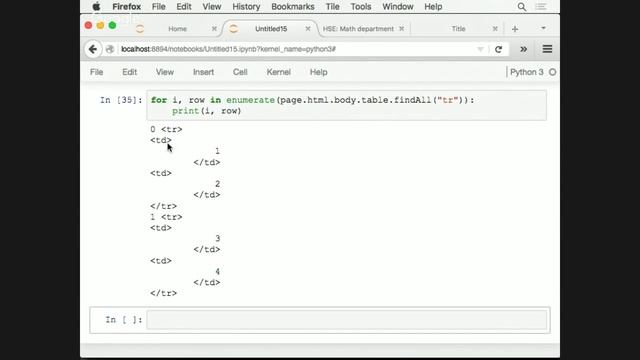Viewport: 640px width, 360px height.
Task: Open the notebook View menu
Action: coord(164,72)
